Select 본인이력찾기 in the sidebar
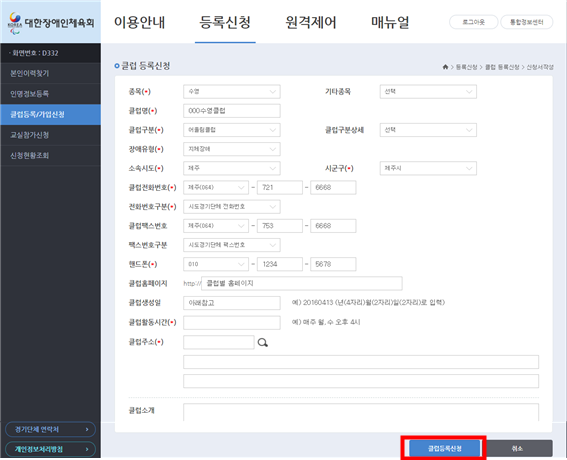This screenshot has height=460, width=567. coord(51,73)
